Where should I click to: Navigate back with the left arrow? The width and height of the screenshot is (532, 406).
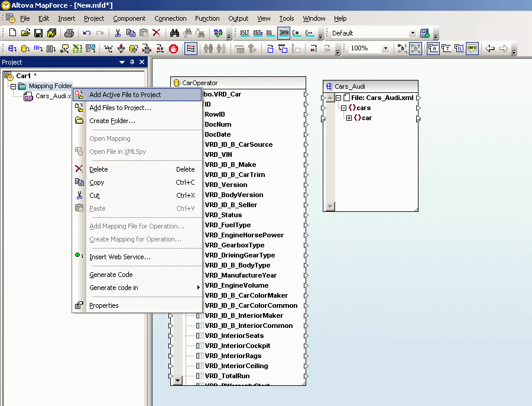490,49
